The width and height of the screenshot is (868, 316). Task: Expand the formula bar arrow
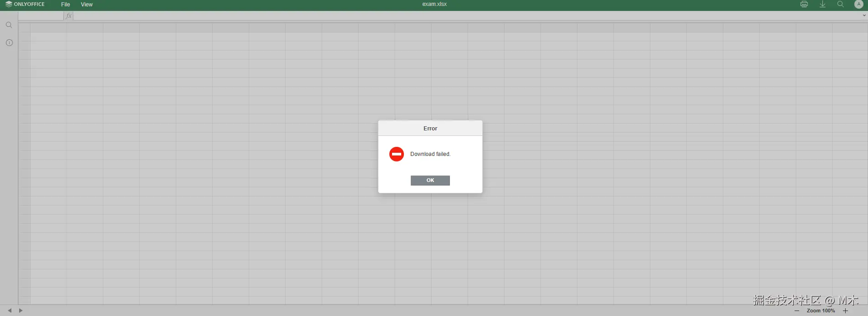click(864, 16)
